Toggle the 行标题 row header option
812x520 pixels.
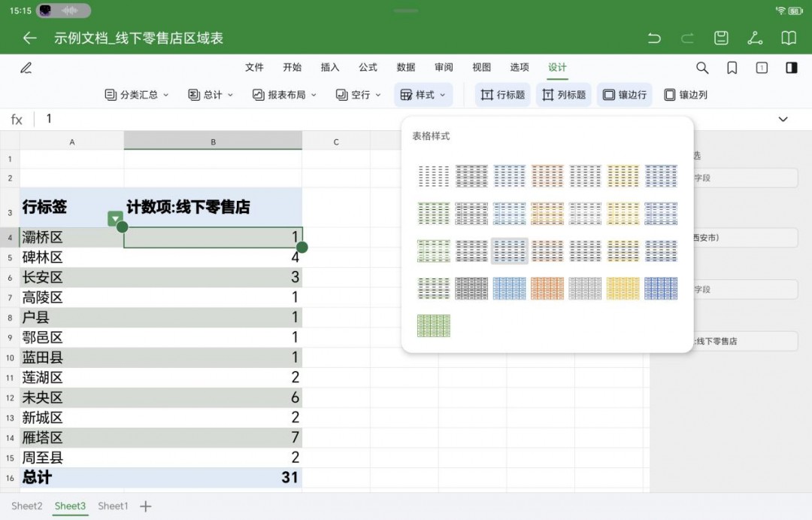coord(503,95)
